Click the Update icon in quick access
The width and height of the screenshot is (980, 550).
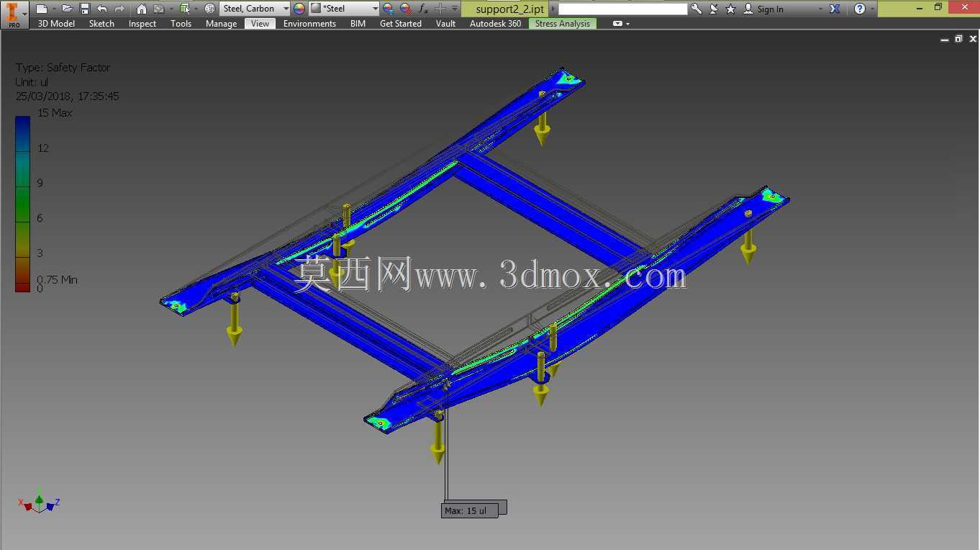pyautogui.click(x=158, y=9)
